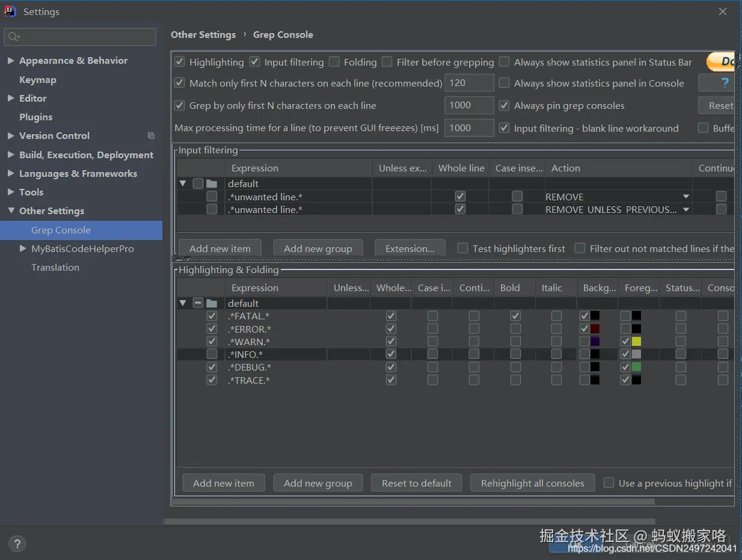Select Grep Console settings page
Viewport: 742px width, 560px height.
[81, 230]
